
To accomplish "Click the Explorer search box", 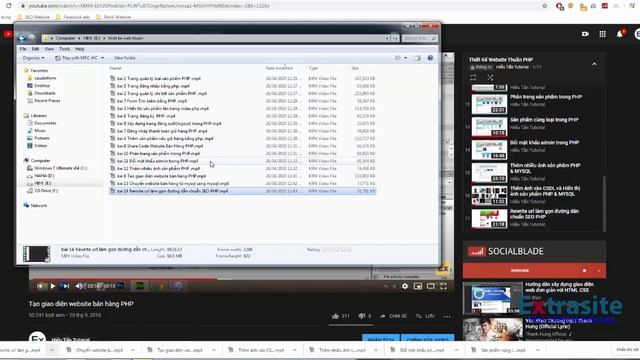I will click(419, 38).
